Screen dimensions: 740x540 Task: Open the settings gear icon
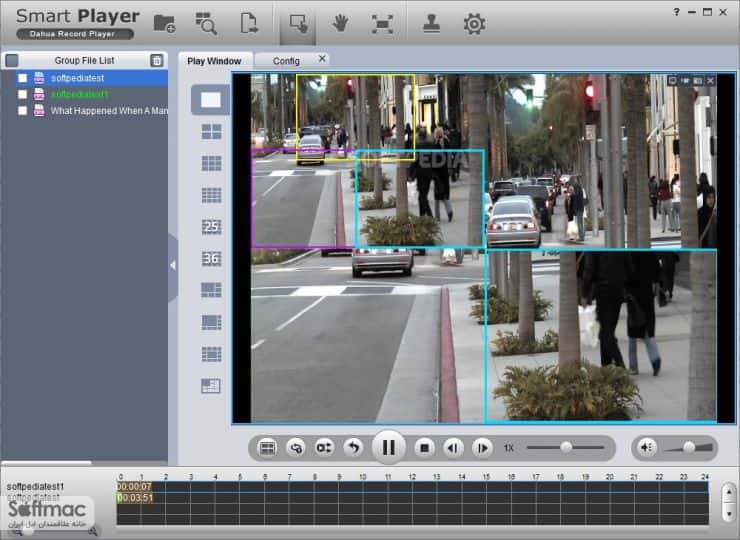click(474, 24)
